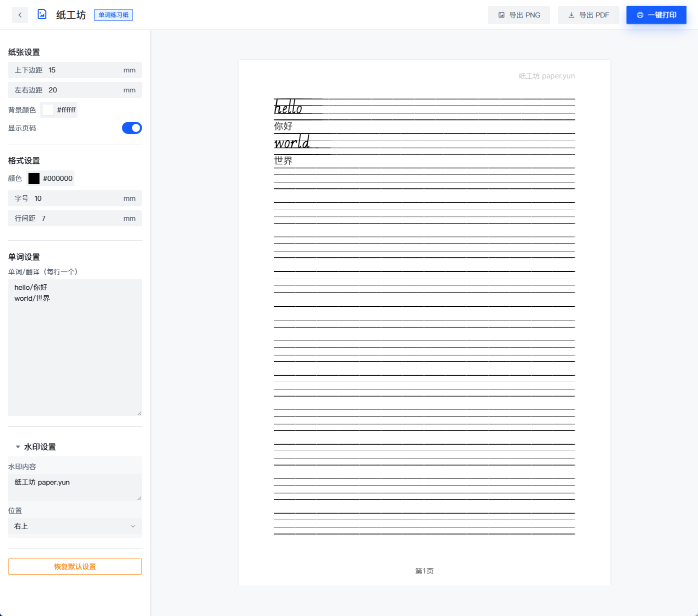Click the 导出 PNG image icon
The height and width of the screenshot is (616, 698).
point(501,15)
